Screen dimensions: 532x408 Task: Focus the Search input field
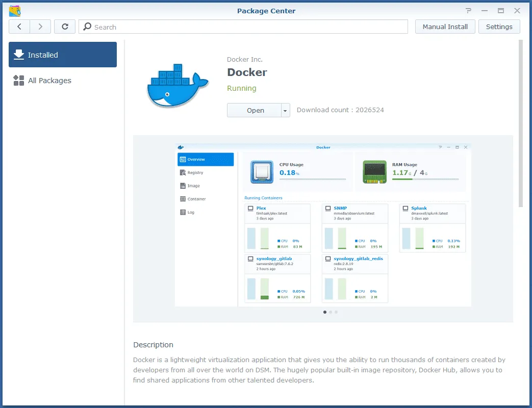[x=243, y=27]
